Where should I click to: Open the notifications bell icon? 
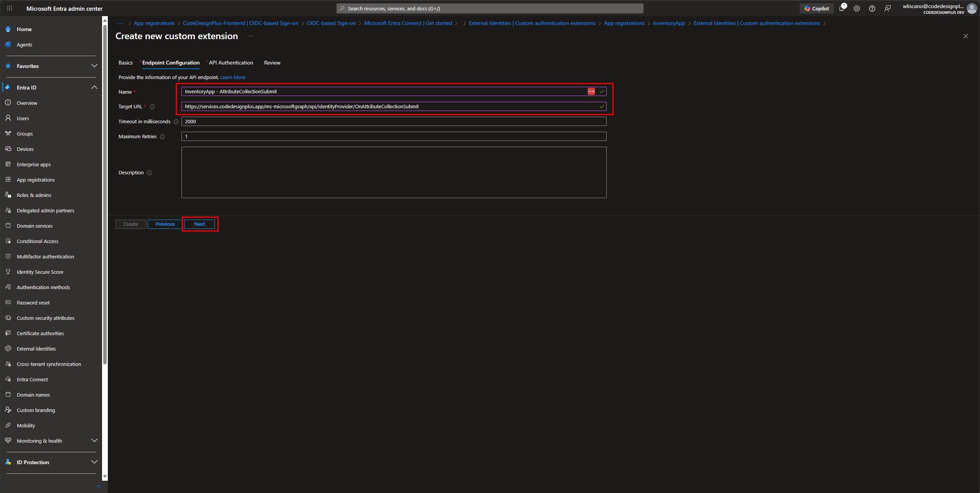coord(841,8)
